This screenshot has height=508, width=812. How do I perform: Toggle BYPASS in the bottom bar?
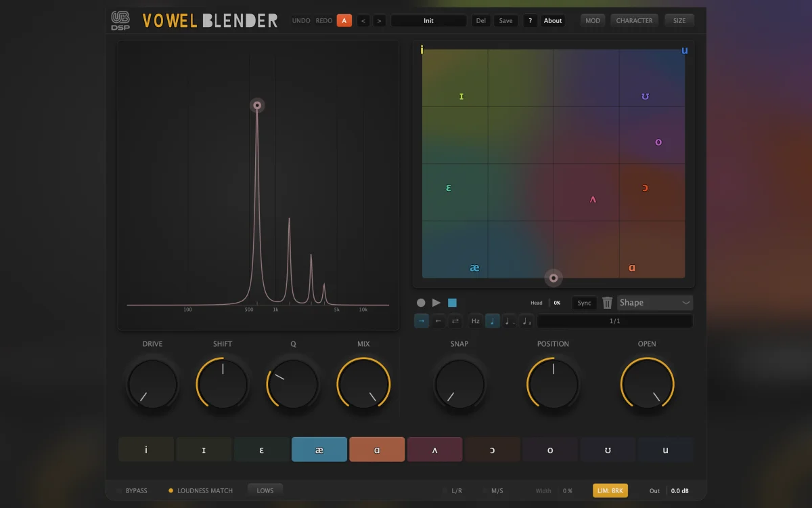[131, 490]
